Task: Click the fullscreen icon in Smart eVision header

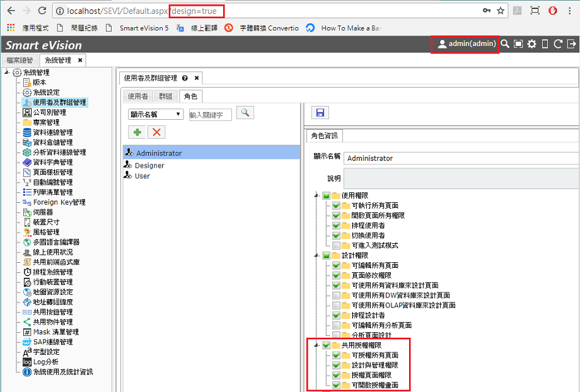Action: [x=518, y=44]
